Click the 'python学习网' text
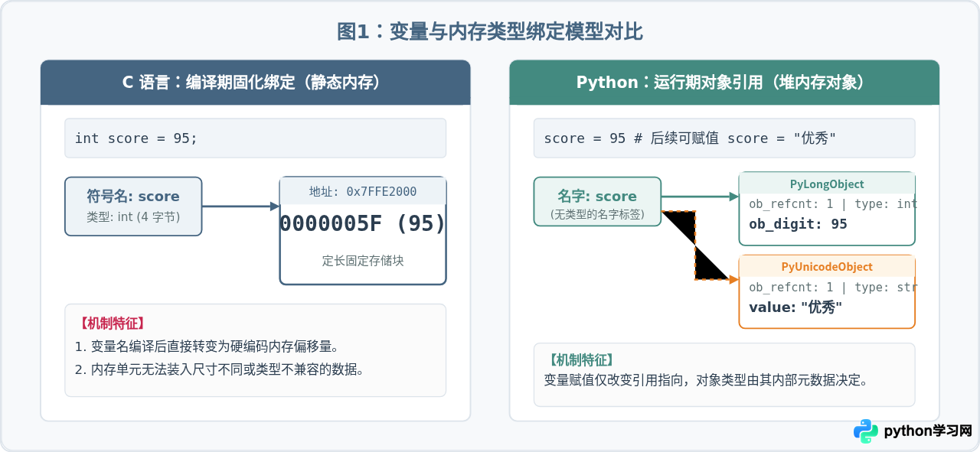This screenshot has width=980, height=452. pos(928,431)
